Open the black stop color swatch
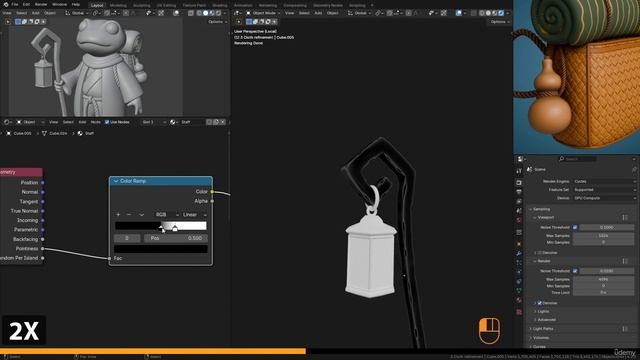 [161, 249]
